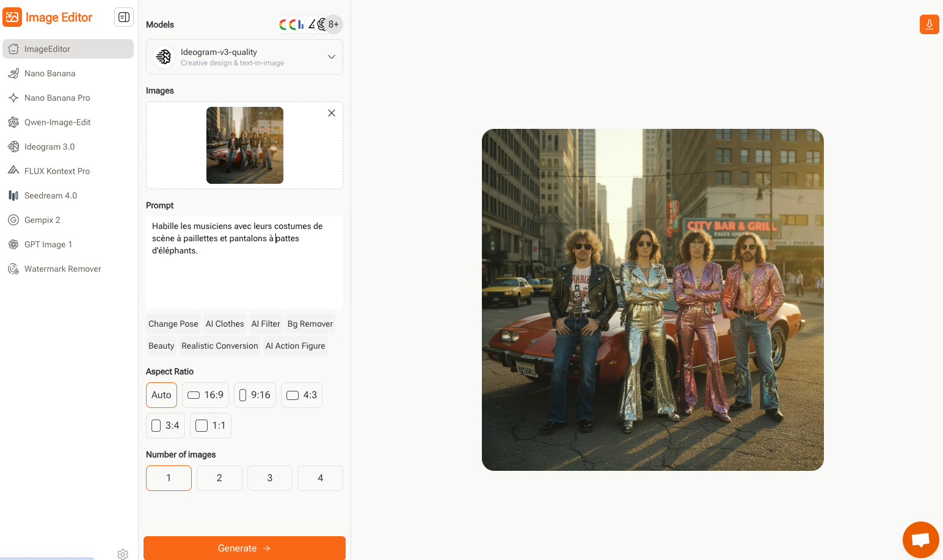Open the chat support bubble
The width and height of the screenshot is (943, 560).
coord(920,539)
